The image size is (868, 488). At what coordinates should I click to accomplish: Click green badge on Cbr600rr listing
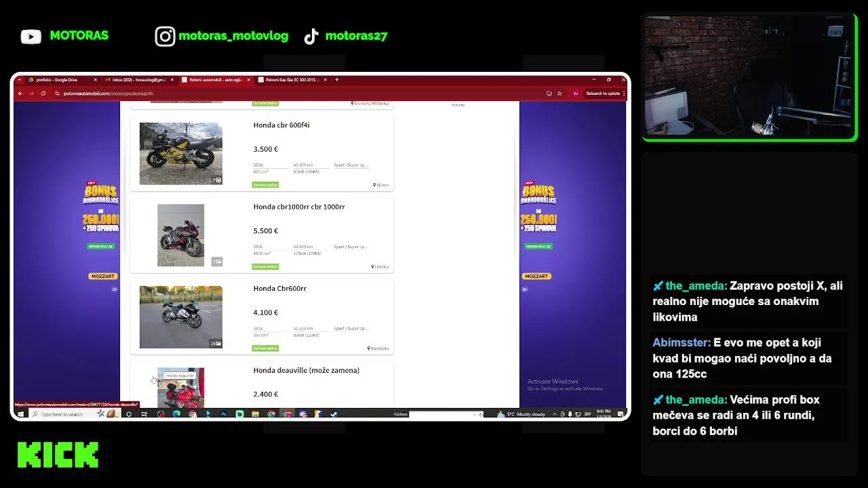[265, 348]
